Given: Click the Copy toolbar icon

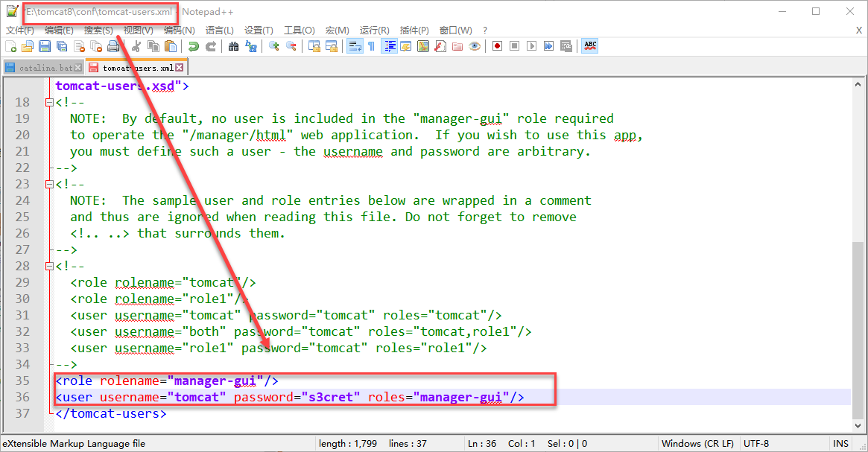Looking at the screenshot, I should point(153,46).
